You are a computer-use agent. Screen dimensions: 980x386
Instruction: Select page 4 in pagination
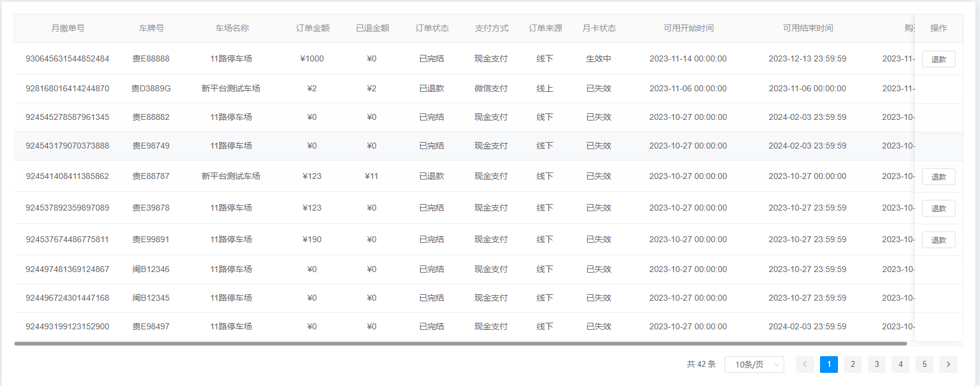point(900,365)
